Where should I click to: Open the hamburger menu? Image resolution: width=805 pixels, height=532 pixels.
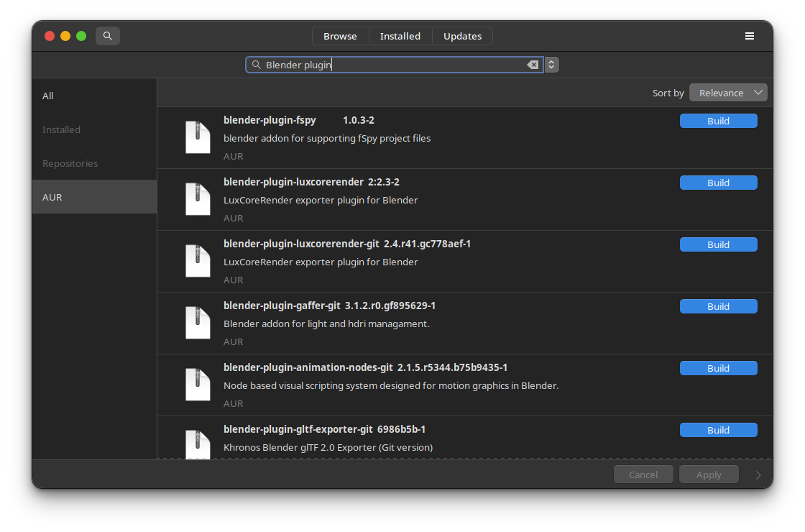[749, 36]
